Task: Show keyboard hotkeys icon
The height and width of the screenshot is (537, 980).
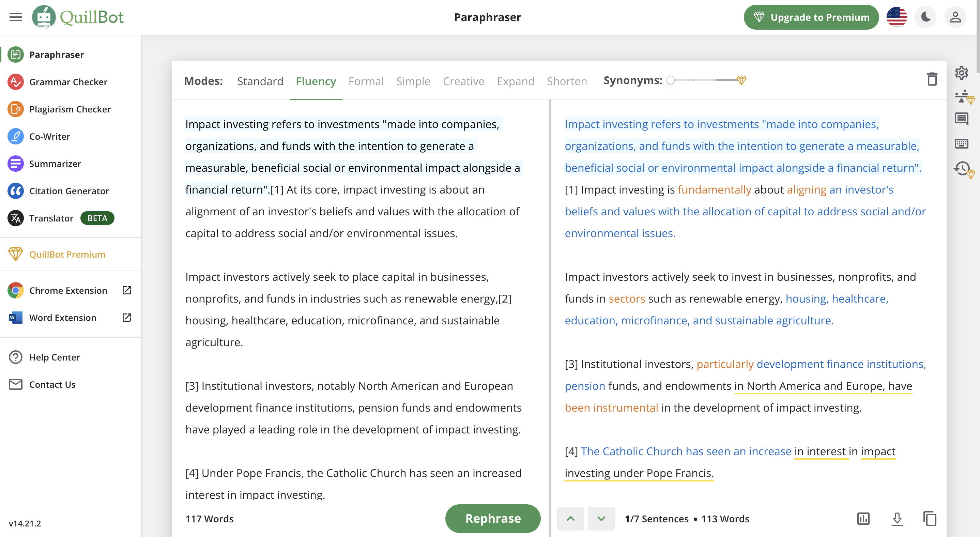Action: point(961,144)
